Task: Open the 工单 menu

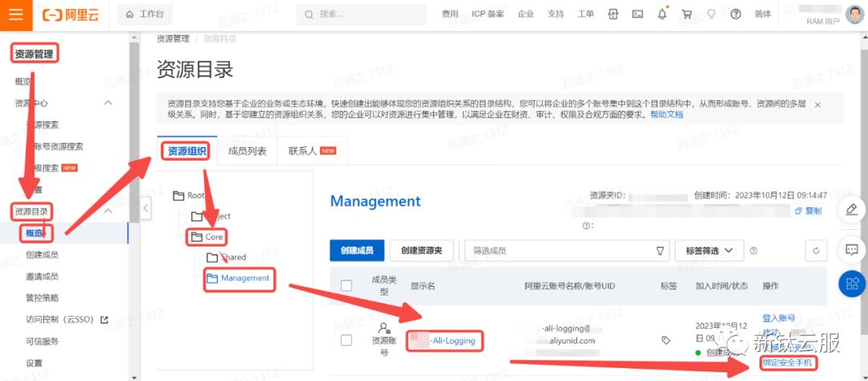Action: tap(586, 14)
